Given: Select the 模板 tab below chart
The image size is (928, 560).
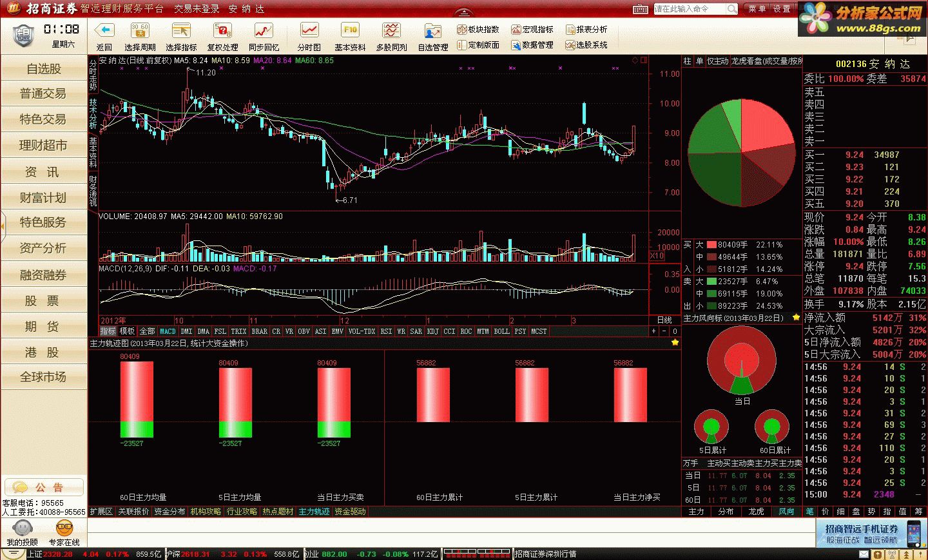Looking at the screenshot, I should point(128,331).
